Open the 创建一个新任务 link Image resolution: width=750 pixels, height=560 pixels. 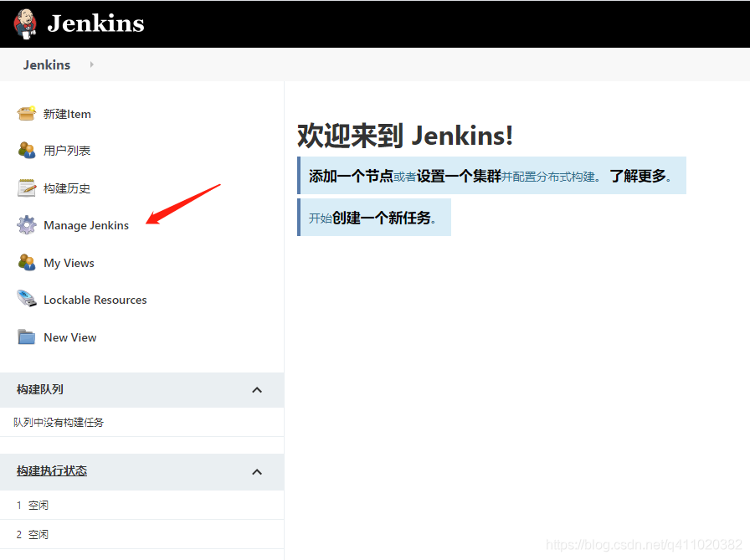[x=383, y=218]
